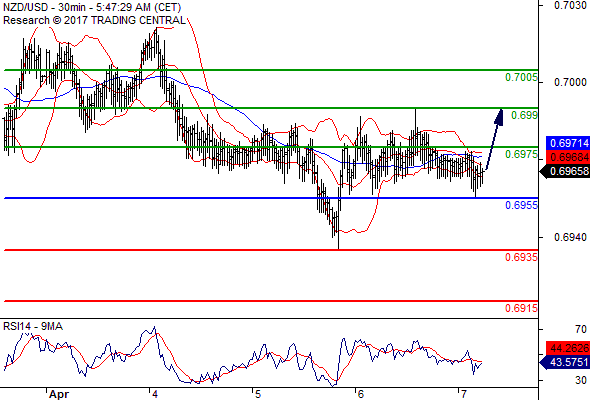Click the blue 0.69714 price tag
Screen dimensions: 590x400
pos(568,143)
